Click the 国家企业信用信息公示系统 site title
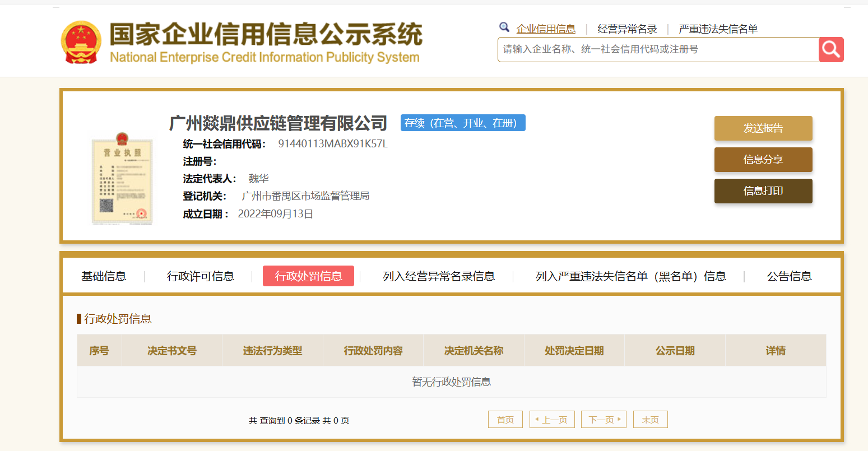Image resolution: width=868 pixels, height=451 pixels. click(266, 34)
